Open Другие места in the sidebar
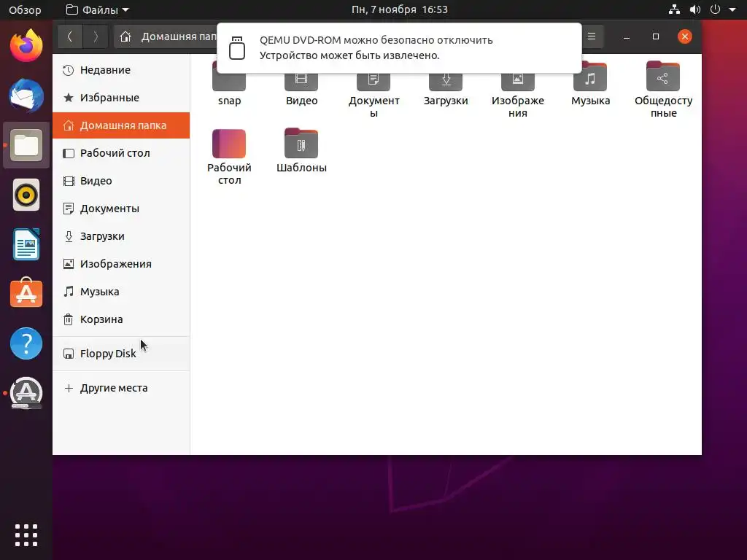Viewport: 747px width, 560px height. point(121,388)
